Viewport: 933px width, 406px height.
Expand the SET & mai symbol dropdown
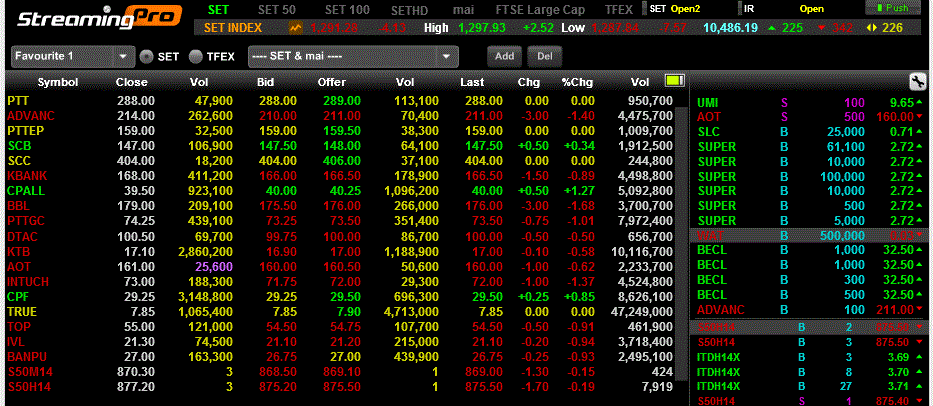pyautogui.click(x=353, y=57)
